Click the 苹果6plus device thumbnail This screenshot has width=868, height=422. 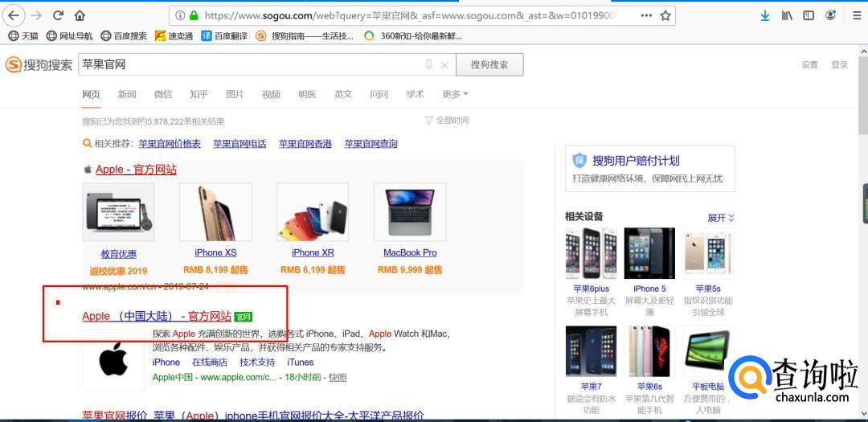coord(592,253)
